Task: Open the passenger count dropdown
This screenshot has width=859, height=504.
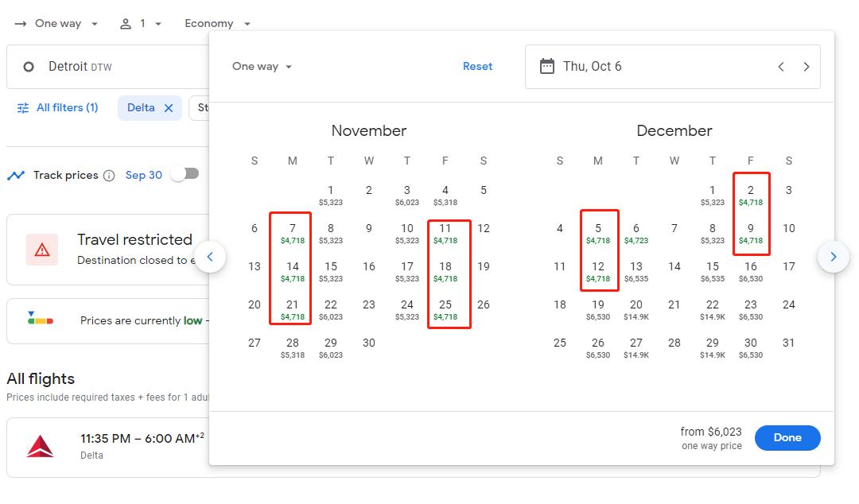Action: pos(141,24)
